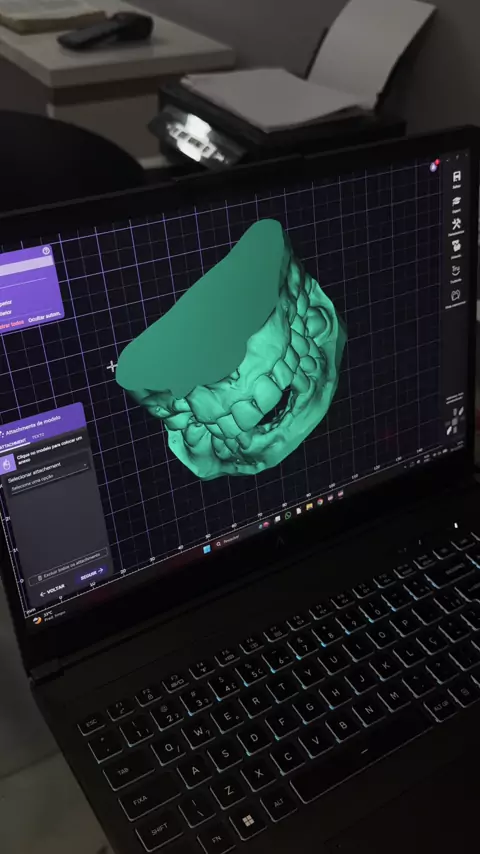Click the notification avatar icon at top
Viewport: 480px width, 854px height.
tap(434, 166)
